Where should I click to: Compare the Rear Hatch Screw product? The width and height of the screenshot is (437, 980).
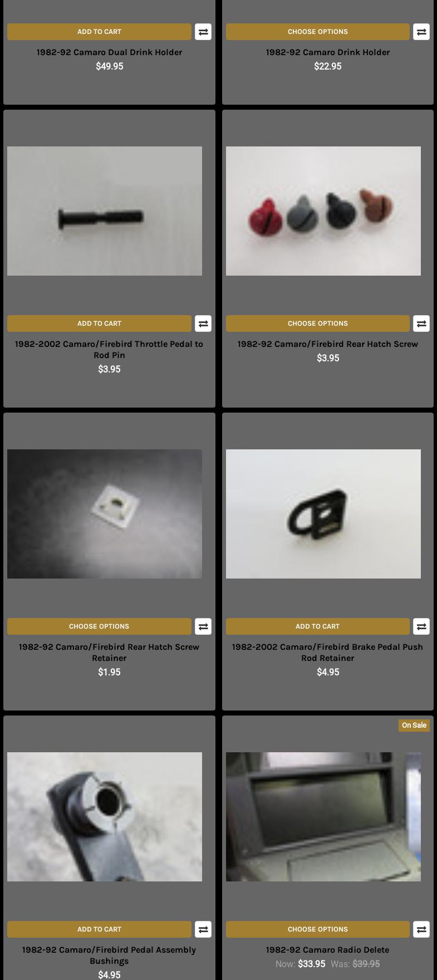(x=421, y=324)
